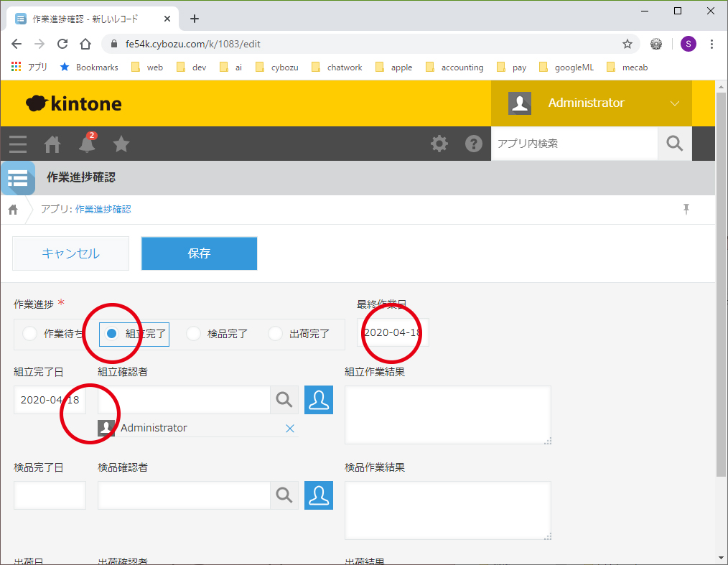Remove Administrator from 組立確認者
Image resolution: width=728 pixels, height=565 pixels.
290,429
